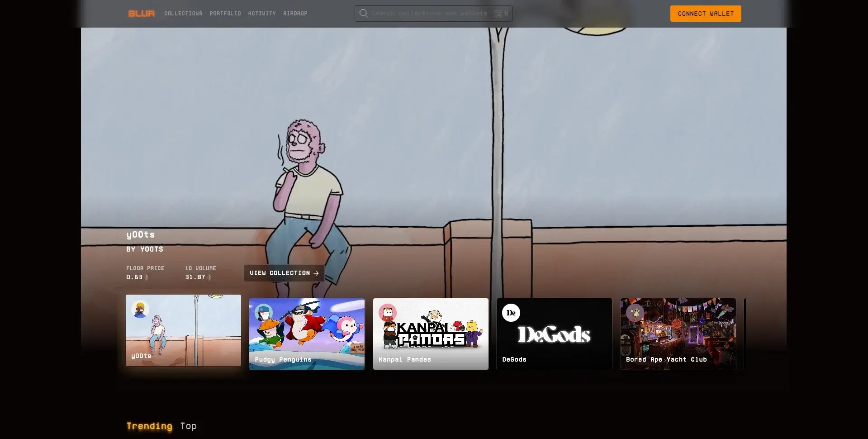Screen dimensions: 868x439
Task: Click the Kanpai Pandas avatar icon
Action: tap(388, 313)
